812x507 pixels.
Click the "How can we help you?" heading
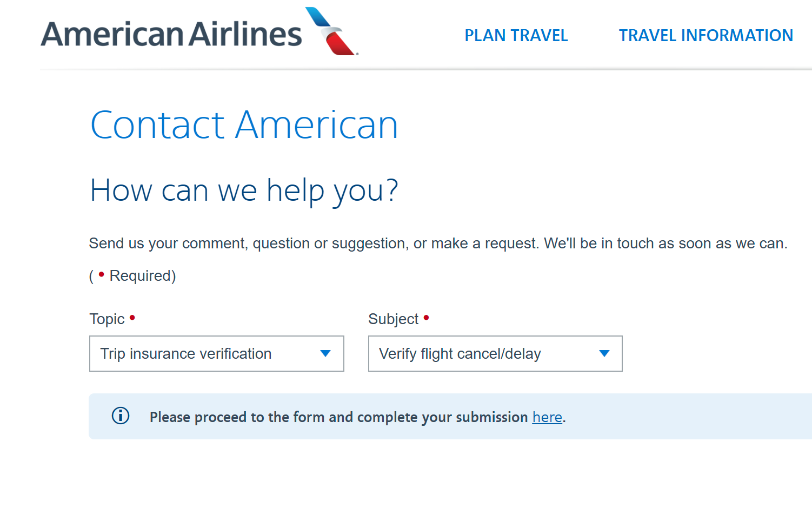click(x=244, y=190)
